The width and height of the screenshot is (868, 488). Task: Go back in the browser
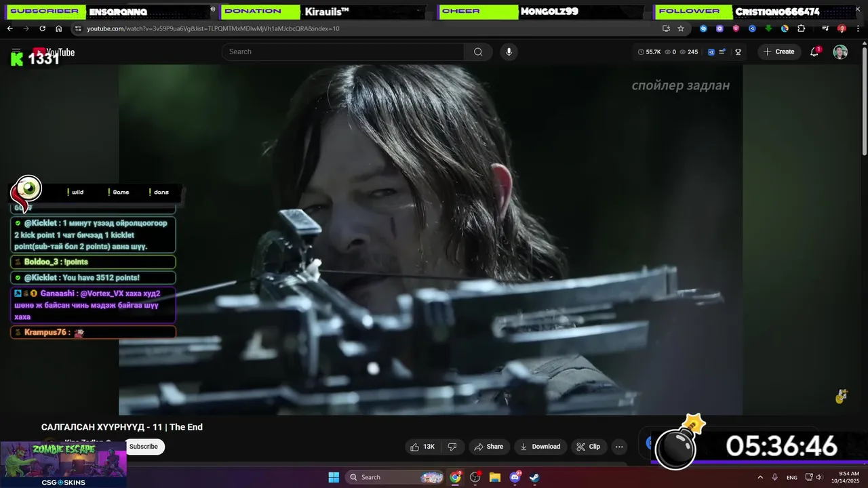pyautogui.click(x=9, y=28)
